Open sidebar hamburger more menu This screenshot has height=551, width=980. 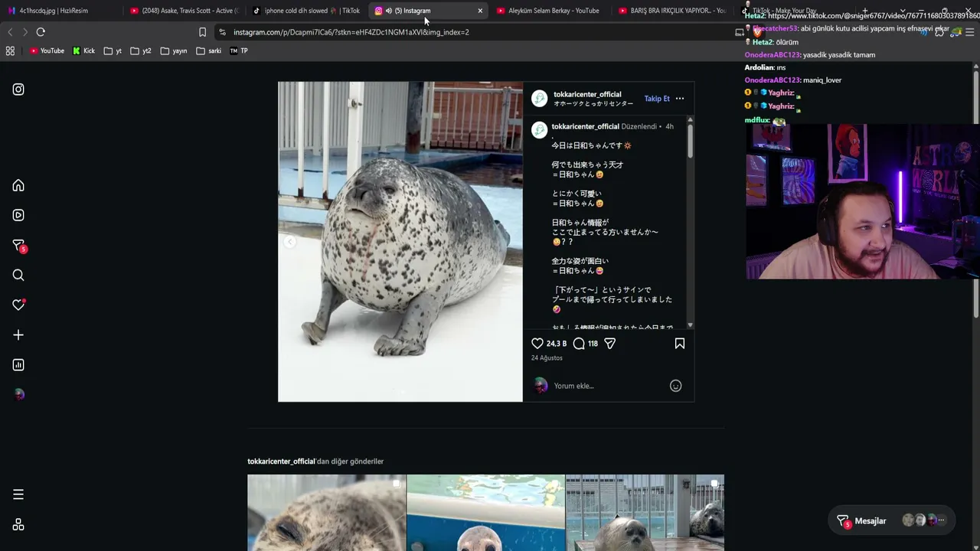point(18,494)
